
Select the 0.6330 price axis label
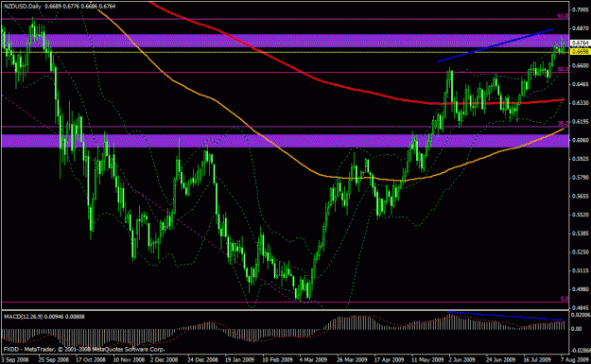point(581,103)
